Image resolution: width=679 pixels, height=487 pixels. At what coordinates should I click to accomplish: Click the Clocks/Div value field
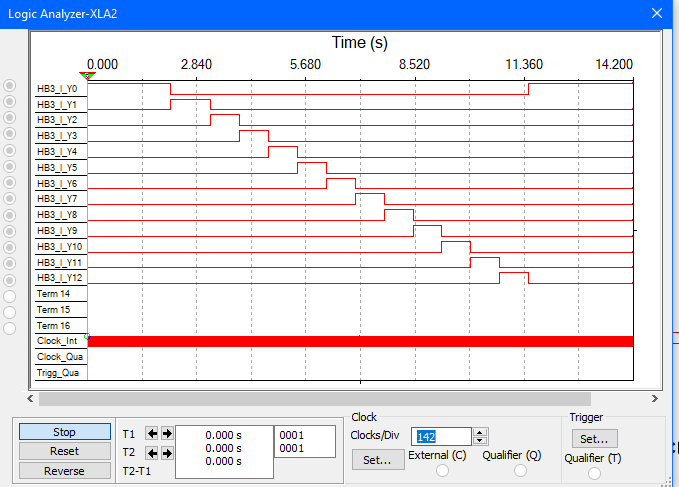pos(441,436)
